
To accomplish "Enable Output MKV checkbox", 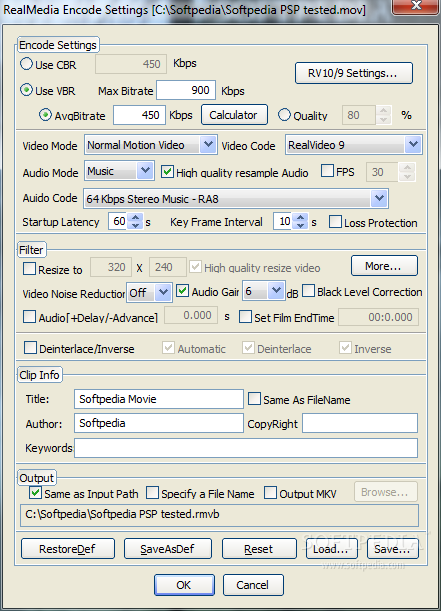I will tap(270, 493).
